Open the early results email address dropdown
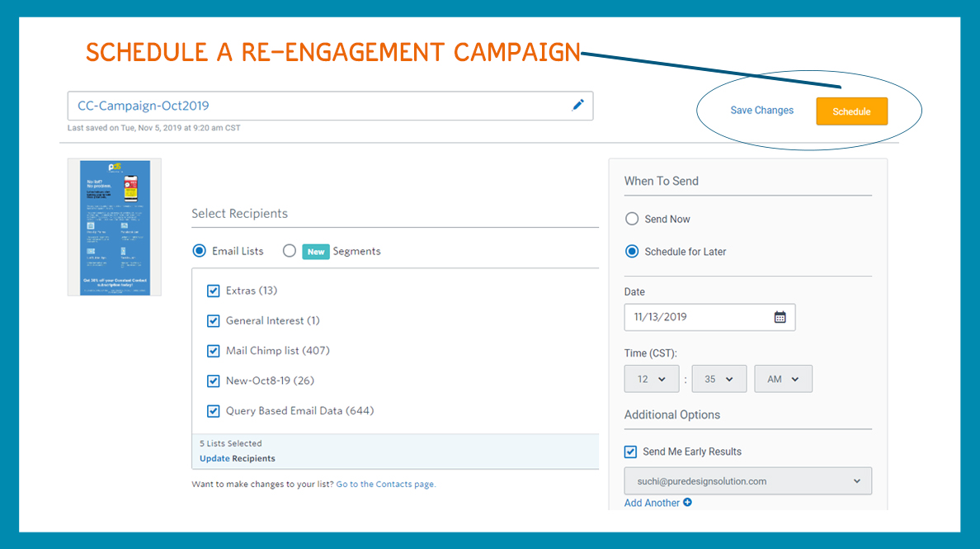The width and height of the screenshot is (980, 549). point(747,481)
